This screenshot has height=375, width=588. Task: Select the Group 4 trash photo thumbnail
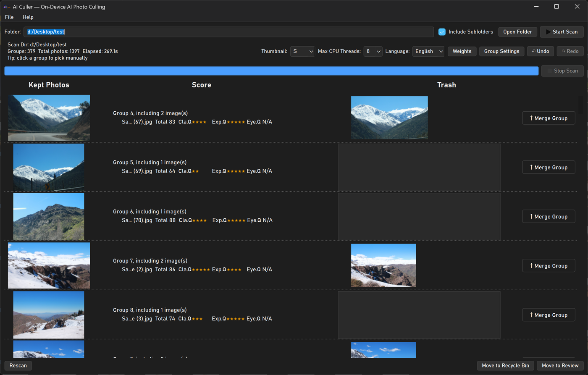tap(389, 118)
